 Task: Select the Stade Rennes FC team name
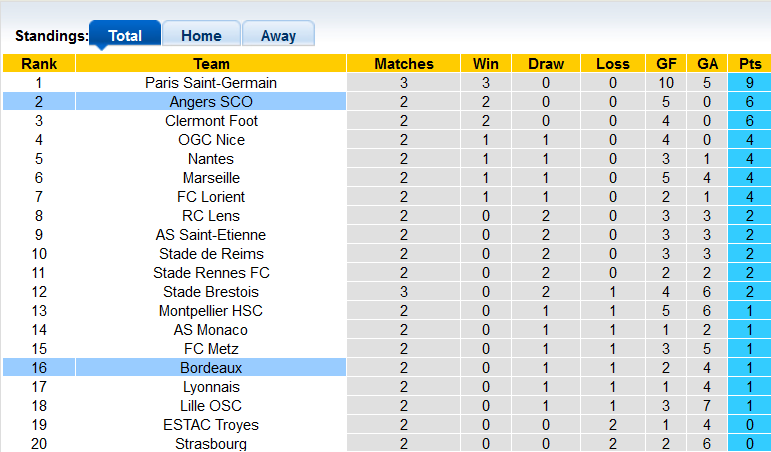pyautogui.click(x=211, y=273)
